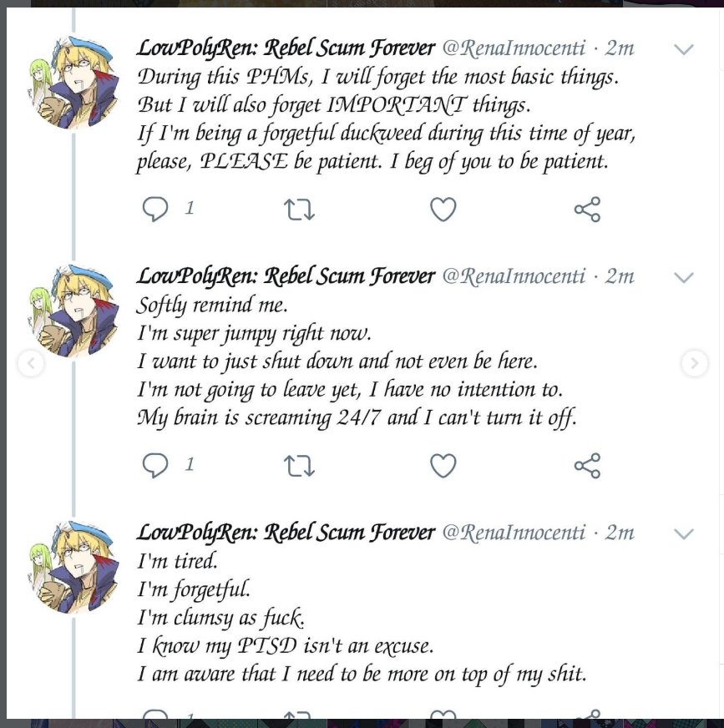The width and height of the screenshot is (724, 728).
Task: Open the avatar next to 'Softly remind me'
Action: point(73,311)
